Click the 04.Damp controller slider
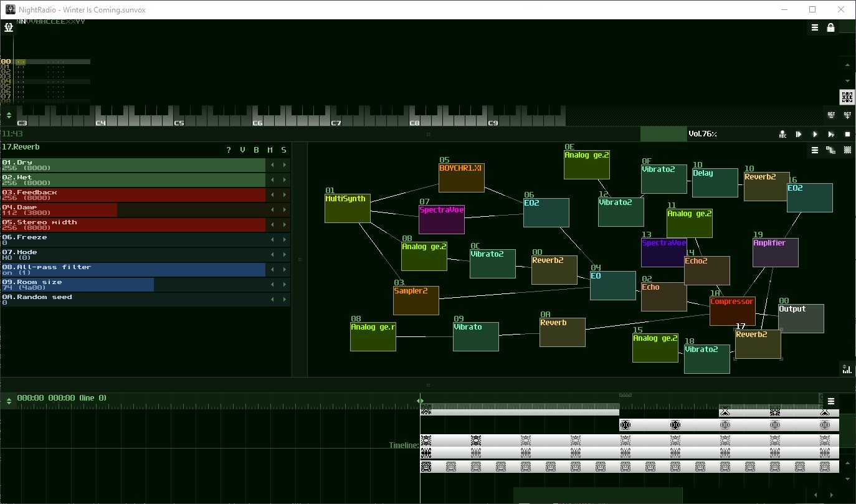 tap(133, 210)
